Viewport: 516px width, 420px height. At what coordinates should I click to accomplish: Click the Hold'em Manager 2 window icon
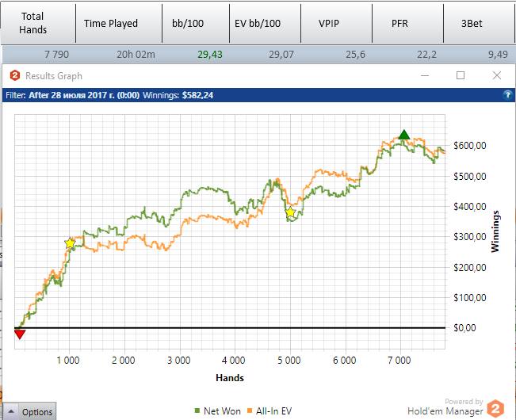click(x=15, y=75)
